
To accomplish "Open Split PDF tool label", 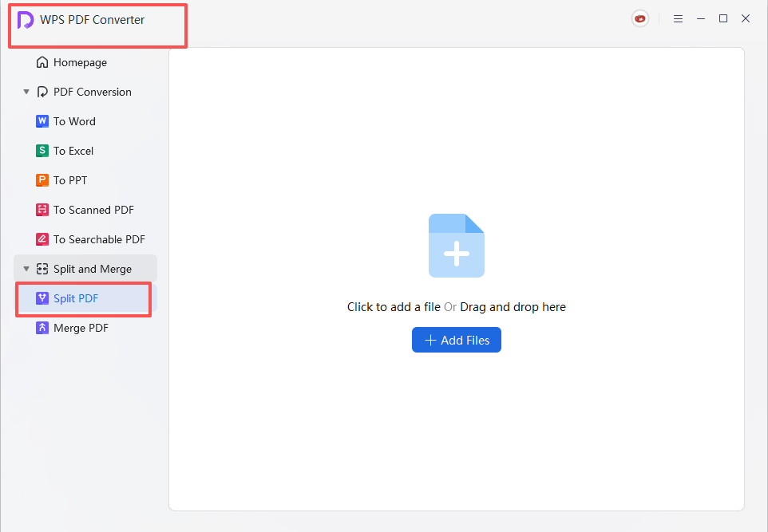I will 76,298.
